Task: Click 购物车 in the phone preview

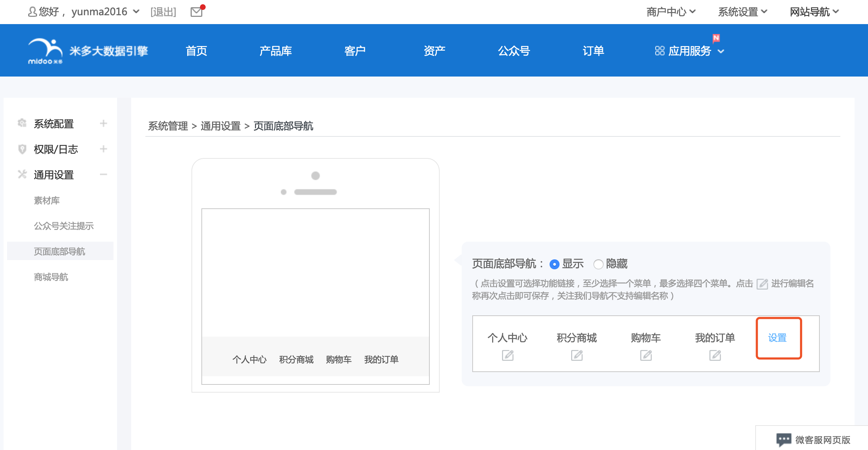Action: [339, 360]
